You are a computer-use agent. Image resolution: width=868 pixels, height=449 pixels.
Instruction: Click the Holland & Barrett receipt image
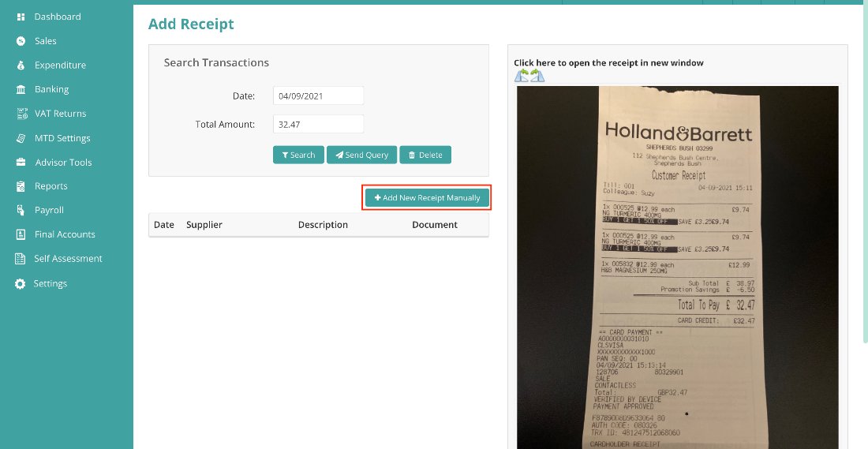pos(678,267)
